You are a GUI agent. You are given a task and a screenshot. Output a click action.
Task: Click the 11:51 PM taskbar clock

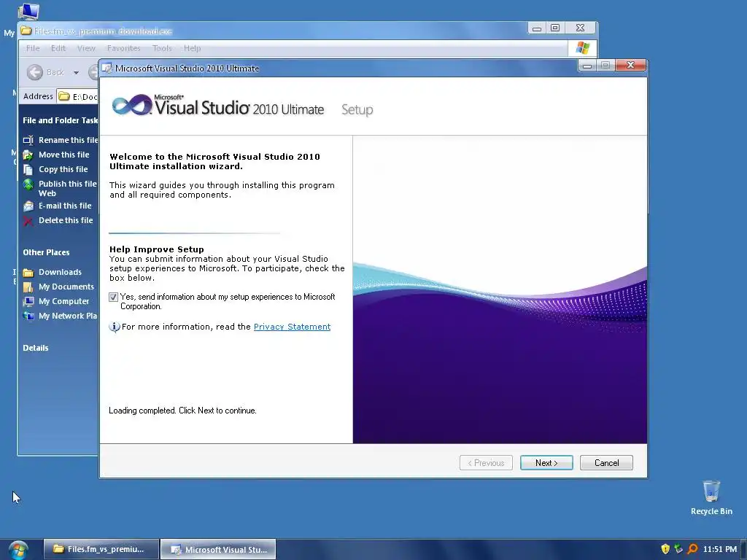720,549
